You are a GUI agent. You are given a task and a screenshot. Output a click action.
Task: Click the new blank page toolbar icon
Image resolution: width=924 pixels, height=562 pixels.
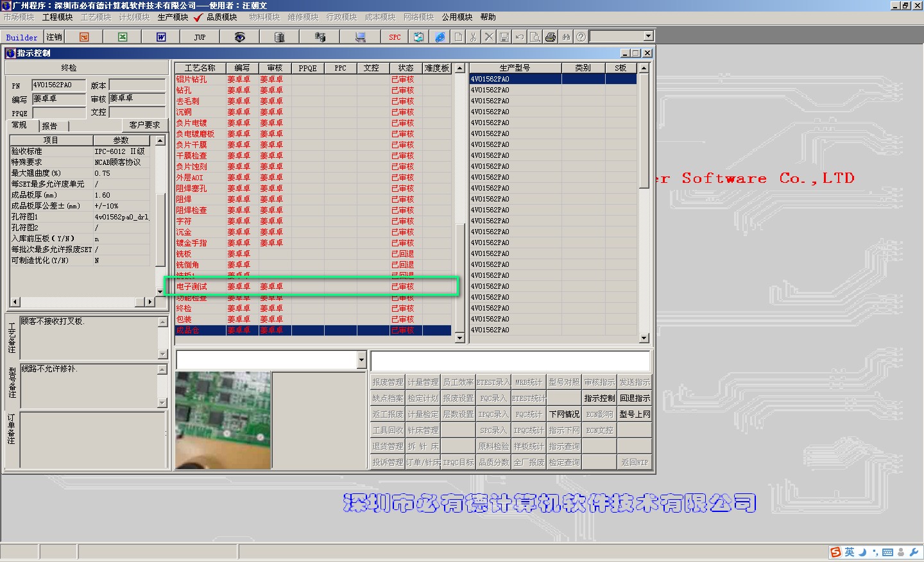[458, 37]
